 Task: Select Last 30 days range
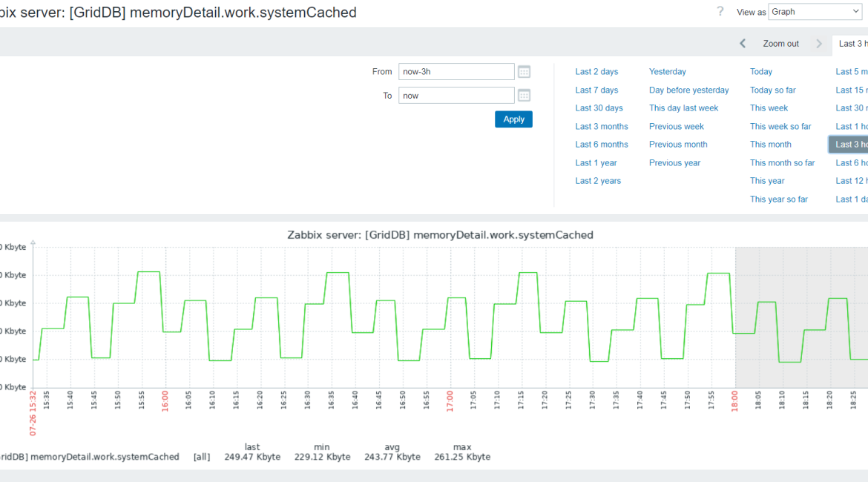coord(599,108)
